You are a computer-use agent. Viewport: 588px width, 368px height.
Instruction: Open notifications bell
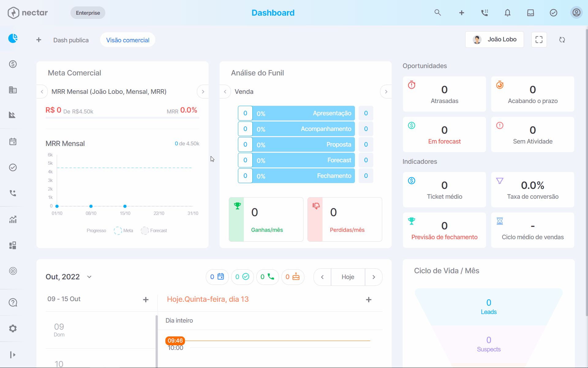point(507,13)
